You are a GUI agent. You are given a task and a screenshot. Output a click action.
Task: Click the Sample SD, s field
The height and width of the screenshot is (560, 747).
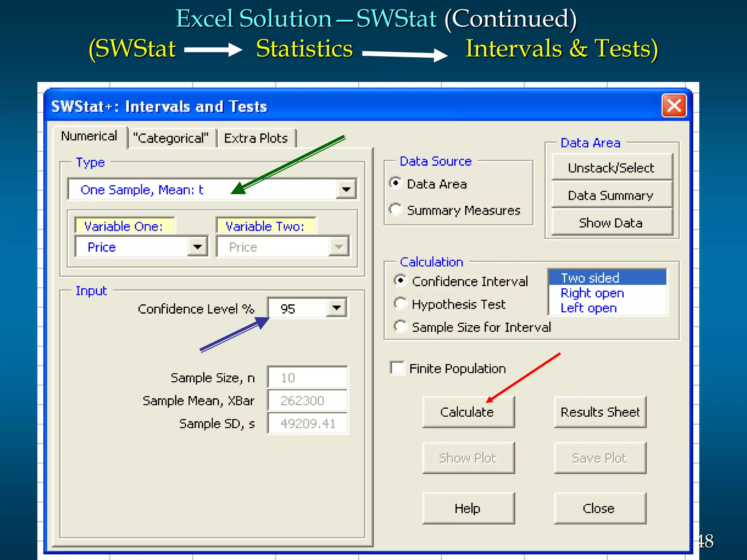(x=308, y=423)
